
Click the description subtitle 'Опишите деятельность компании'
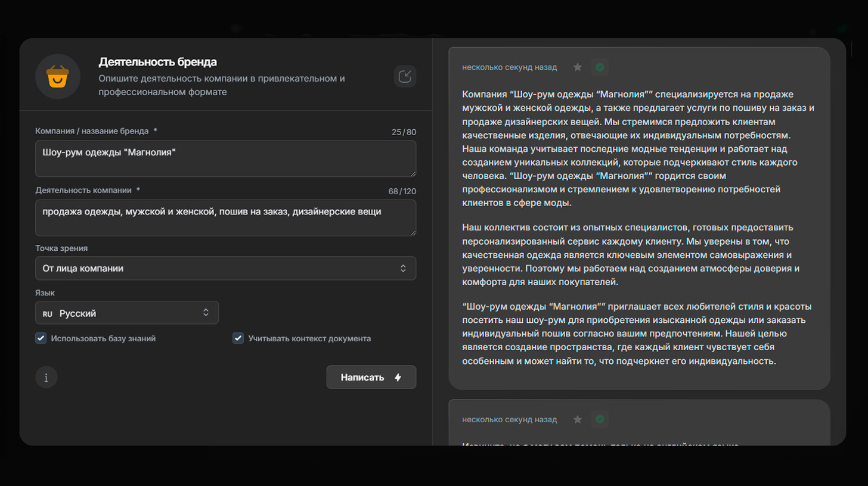(x=222, y=85)
